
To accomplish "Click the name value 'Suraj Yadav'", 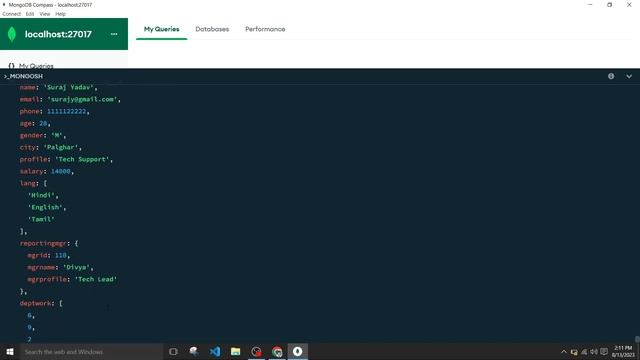I will click(x=69, y=87).
